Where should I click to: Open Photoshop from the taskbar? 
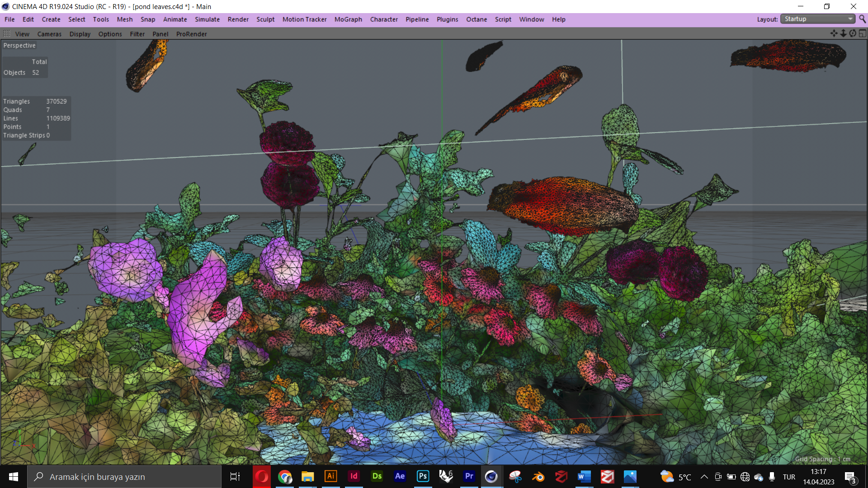coord(423,477)
